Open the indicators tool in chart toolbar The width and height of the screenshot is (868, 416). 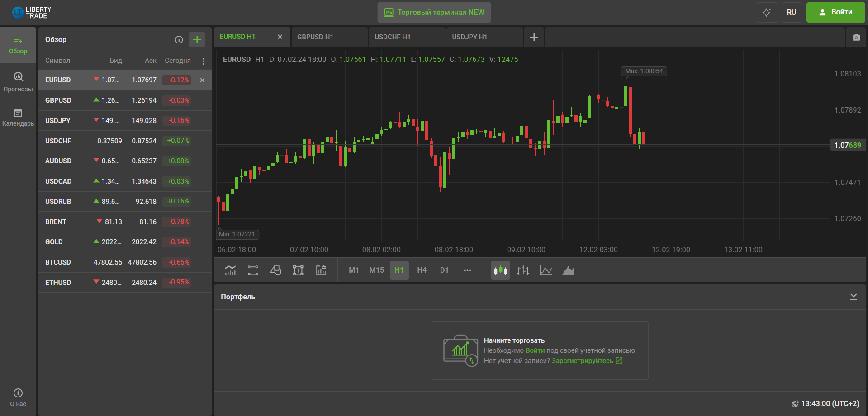230,270
